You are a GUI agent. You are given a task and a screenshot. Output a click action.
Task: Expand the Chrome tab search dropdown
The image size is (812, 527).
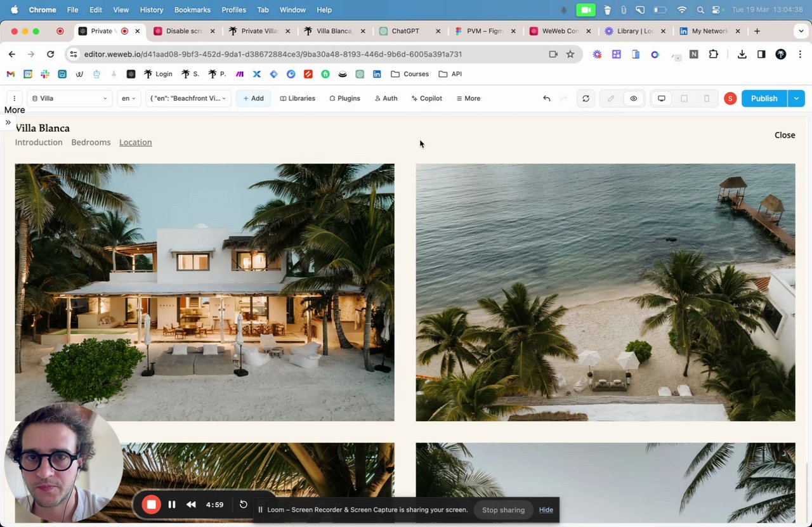click(801, 31)
